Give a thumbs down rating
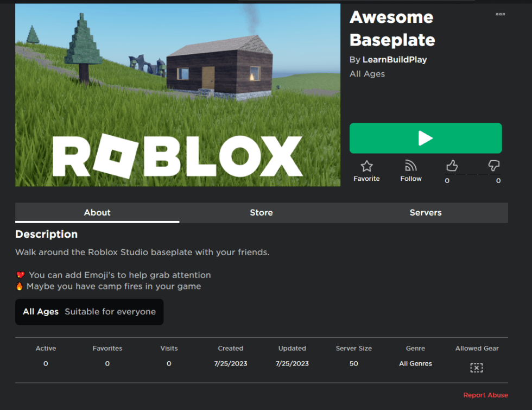This screenshot has width=532, height=410. point(493,166)
